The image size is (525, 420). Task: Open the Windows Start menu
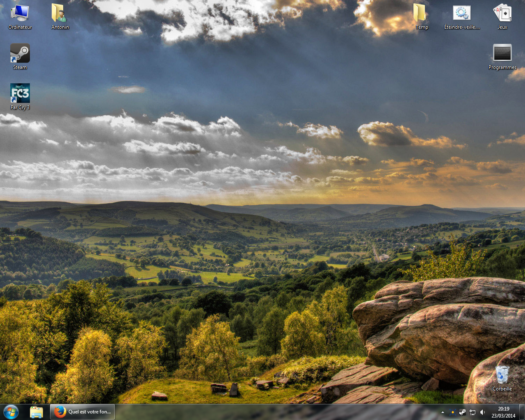coord(11,412)
